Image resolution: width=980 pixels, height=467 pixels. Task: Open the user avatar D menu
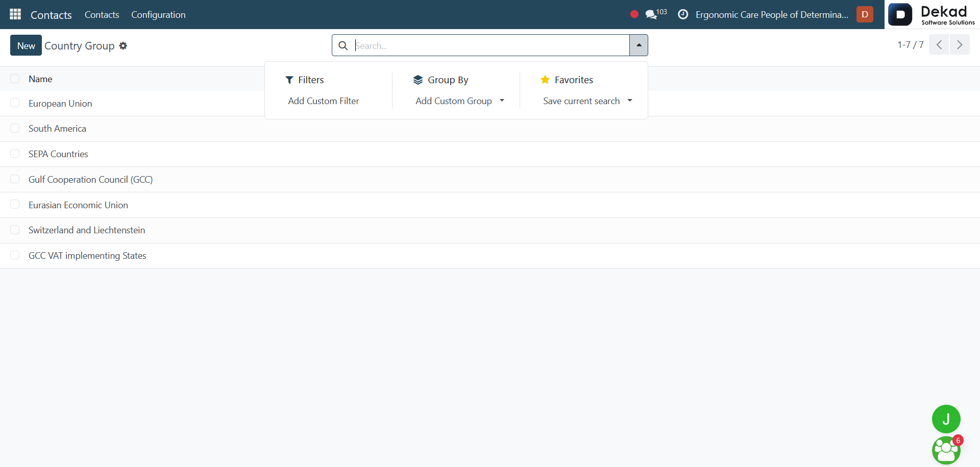865,14
